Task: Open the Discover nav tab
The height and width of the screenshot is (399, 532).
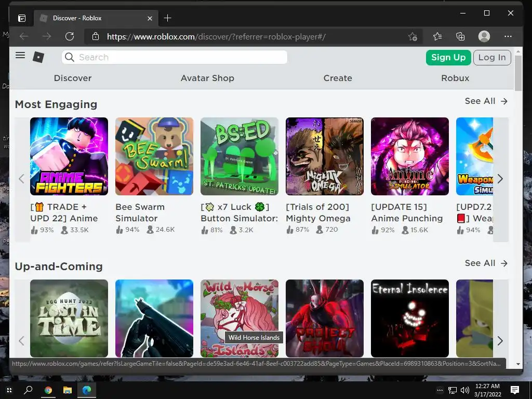Action: click(x=73, y=78)
